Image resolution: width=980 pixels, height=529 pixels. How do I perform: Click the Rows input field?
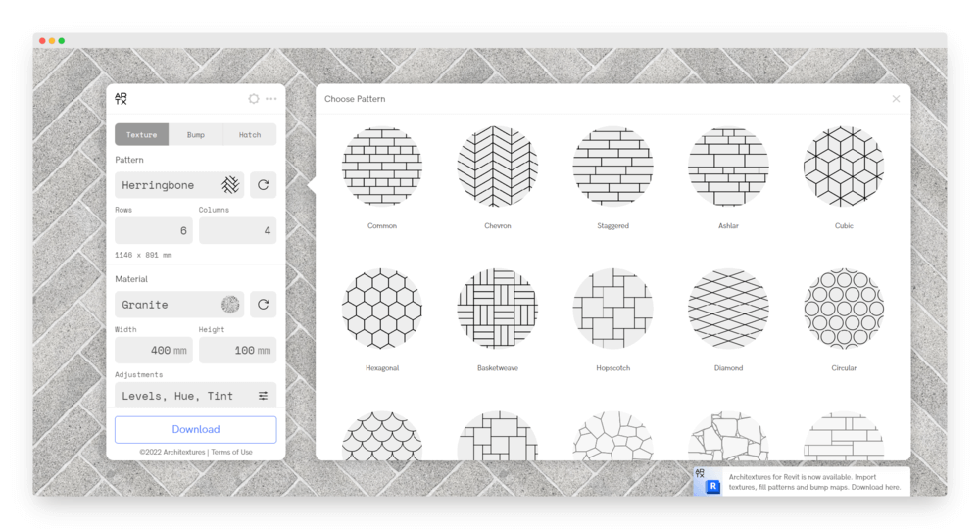(x=154, y=231)
